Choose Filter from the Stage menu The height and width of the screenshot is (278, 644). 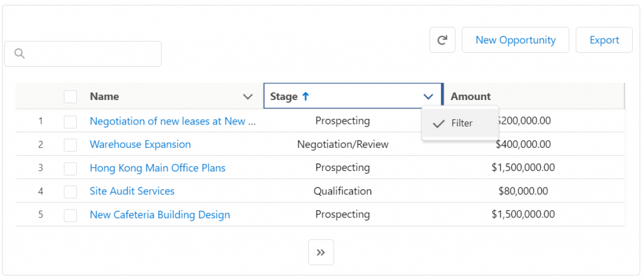[460, 123]
